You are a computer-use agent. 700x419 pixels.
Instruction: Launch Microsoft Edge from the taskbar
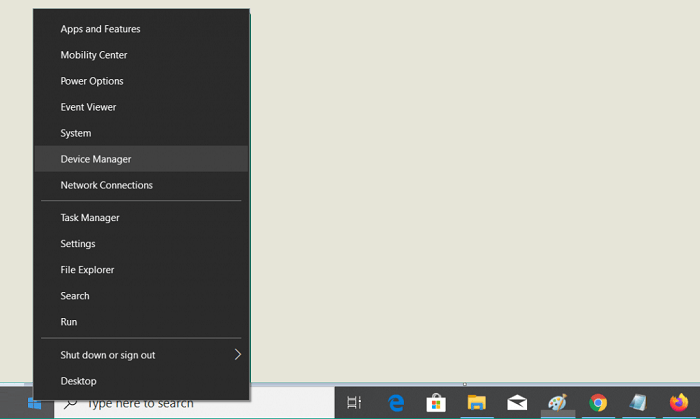click(396, 403)
